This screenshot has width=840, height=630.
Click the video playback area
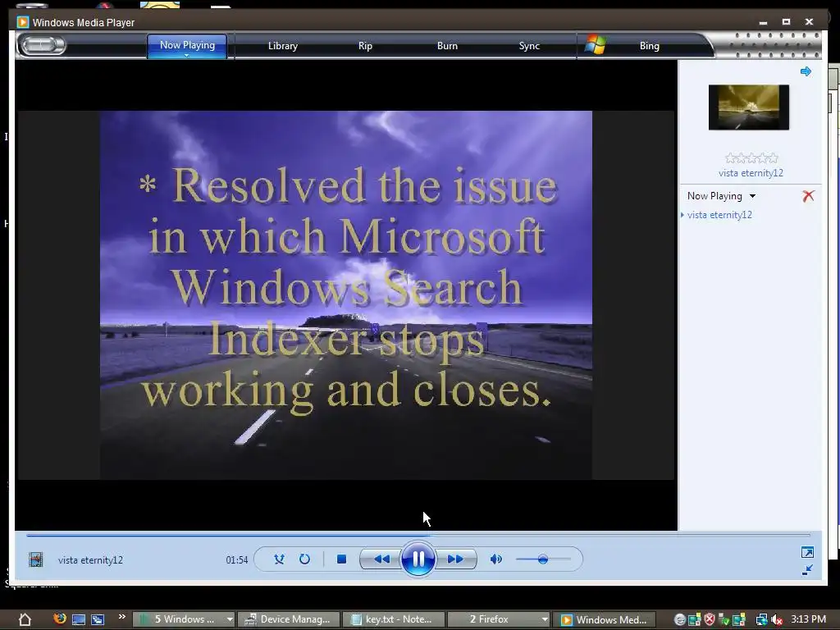pyautogui.click(x=346, y=295)
